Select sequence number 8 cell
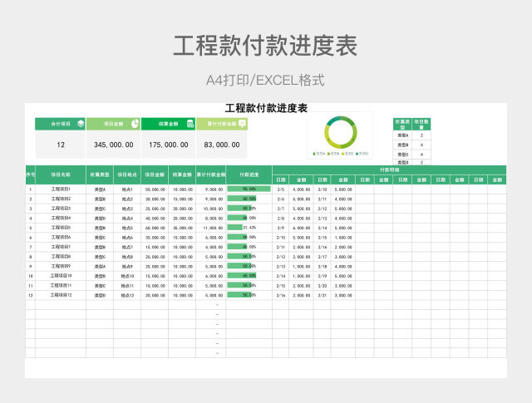Screen dimensions: 532x403 tap(31, 257)
